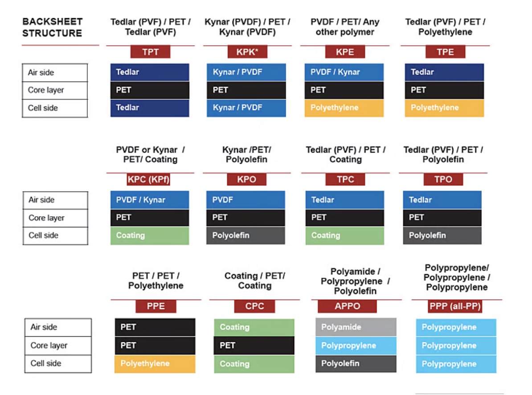The image size is (532, 395).
Task: Select the KPO red badge
Action: (x=246, y=179)
